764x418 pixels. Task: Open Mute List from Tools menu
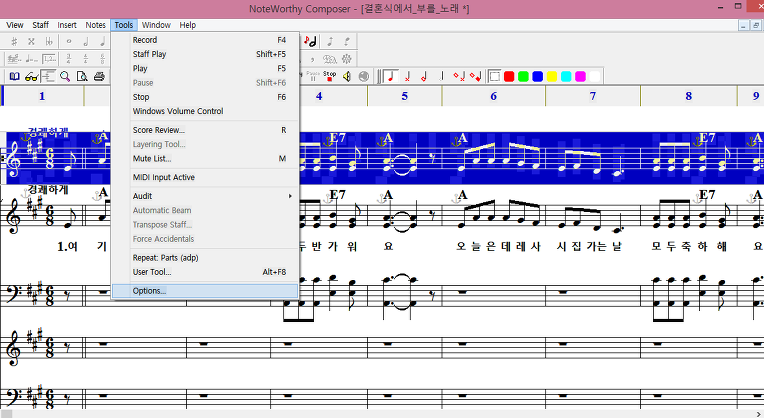(205, 158)
